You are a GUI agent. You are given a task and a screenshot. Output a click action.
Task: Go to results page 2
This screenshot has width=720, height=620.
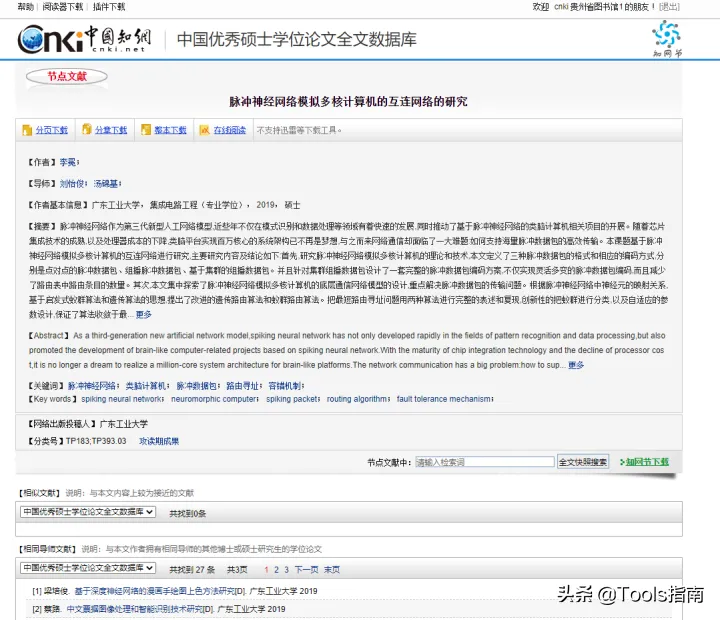click(276, 570)
